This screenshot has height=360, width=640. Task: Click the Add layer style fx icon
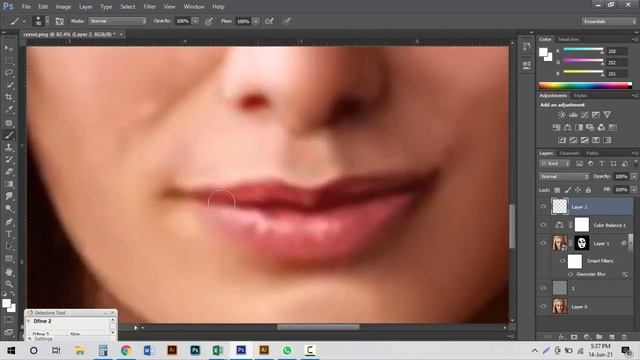(x=562, y=337)
